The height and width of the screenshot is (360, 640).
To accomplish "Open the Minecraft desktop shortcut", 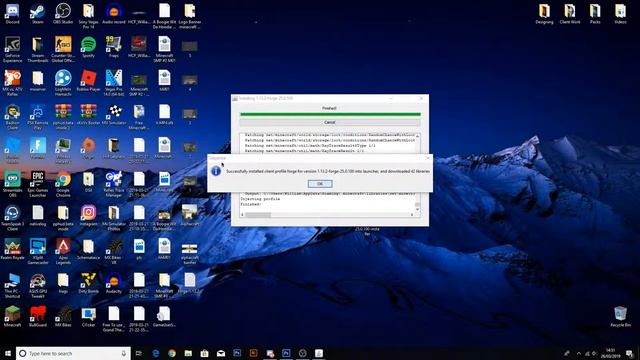I will pyautogui.click(x=12, y=316).
